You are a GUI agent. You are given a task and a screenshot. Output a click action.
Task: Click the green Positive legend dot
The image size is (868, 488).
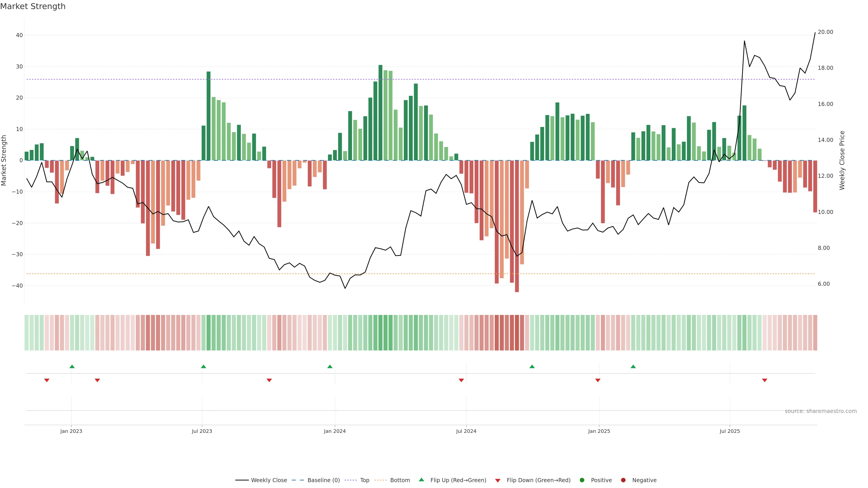582,480
